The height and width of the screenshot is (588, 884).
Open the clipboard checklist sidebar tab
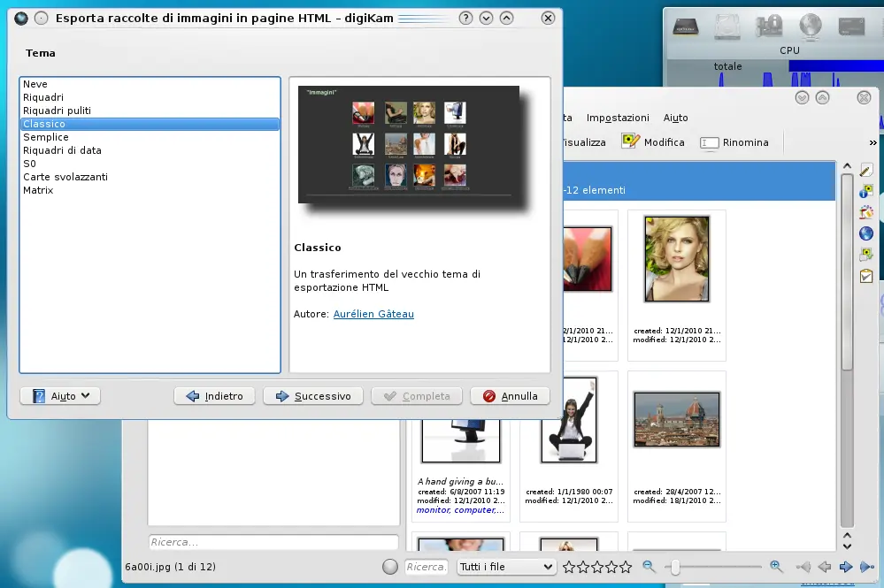[x=866, y=276]
